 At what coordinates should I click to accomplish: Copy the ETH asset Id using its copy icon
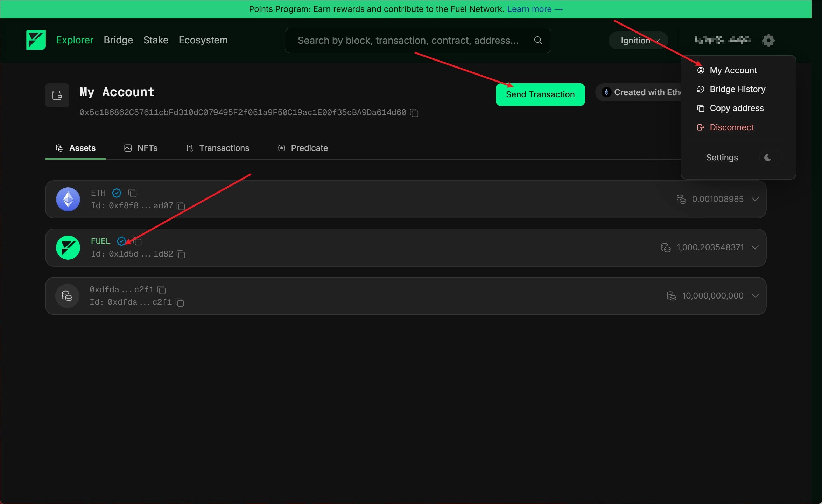click(181, 206)
